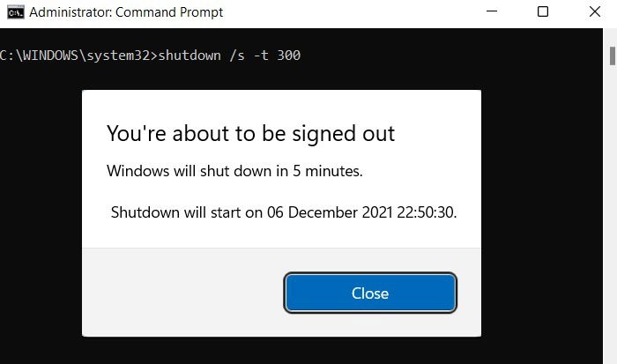
Task: Click the "300" value in the command
Action: pyautogui.click(x=289, y=56)
